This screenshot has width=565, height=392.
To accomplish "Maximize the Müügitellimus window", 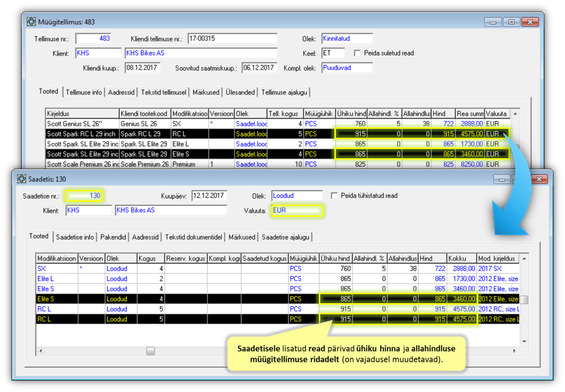I will [511, 22].
